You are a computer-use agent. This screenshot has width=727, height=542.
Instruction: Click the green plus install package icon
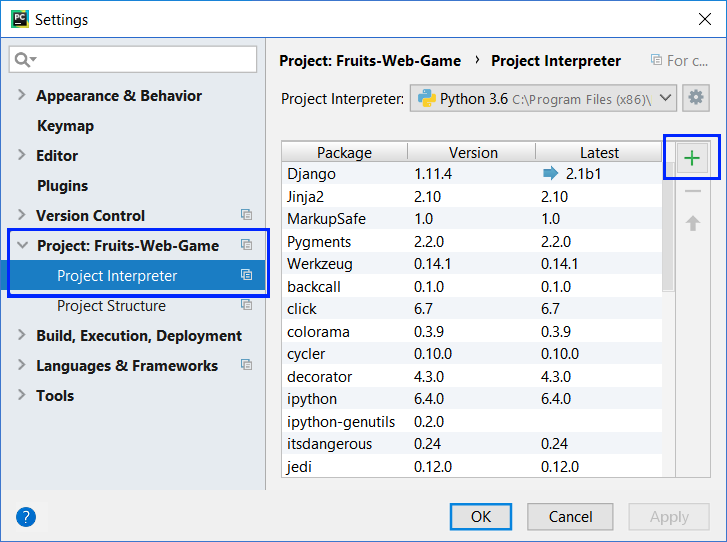[x=691, y=158]
